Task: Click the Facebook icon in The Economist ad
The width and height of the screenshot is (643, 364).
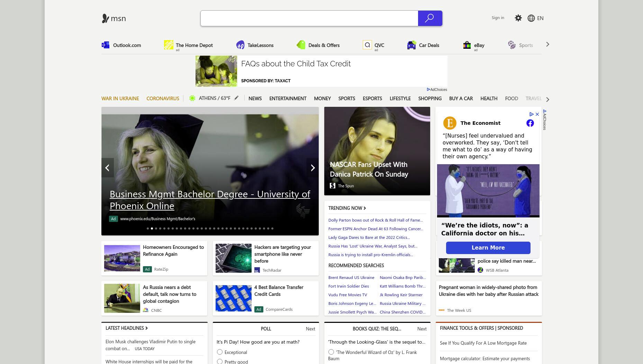Action: point(530,123)
